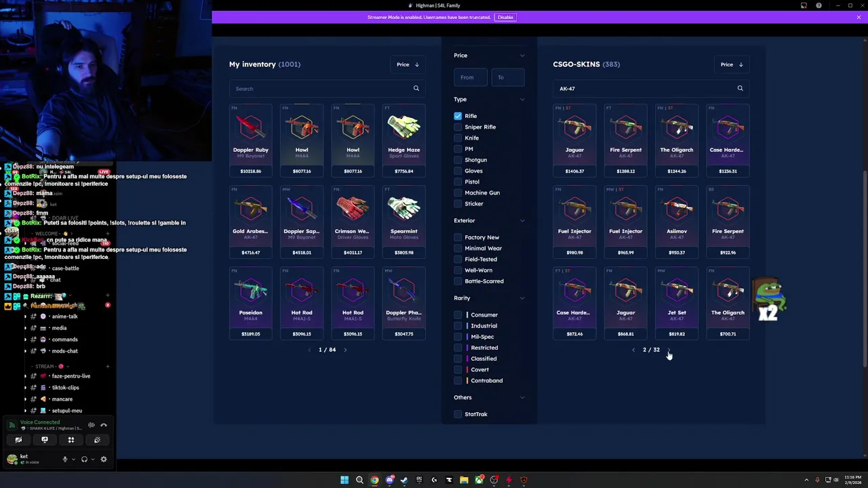The image size is (868, 488).
Task: Uncheck the Rifle type filter
Action: pyautogui.click(x=458, y=116)
